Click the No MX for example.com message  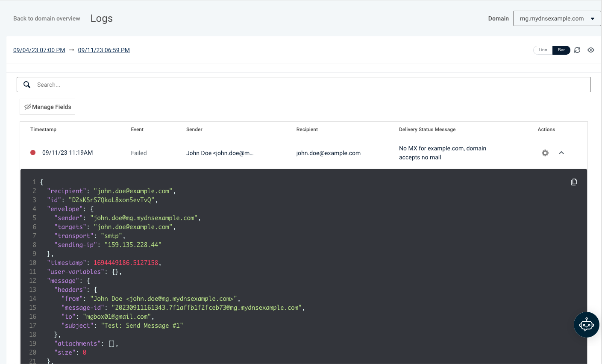click(443, 153)
